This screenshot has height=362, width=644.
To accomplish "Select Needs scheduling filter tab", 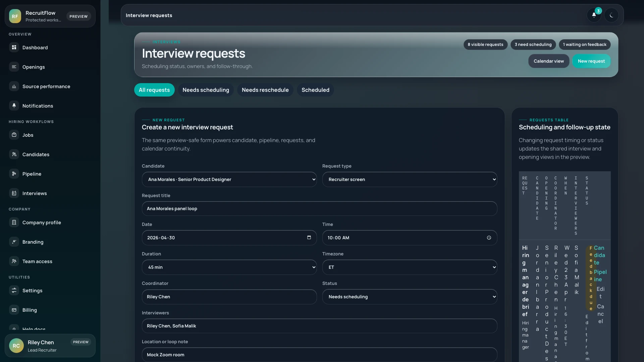I will click(x=206, y=90).
